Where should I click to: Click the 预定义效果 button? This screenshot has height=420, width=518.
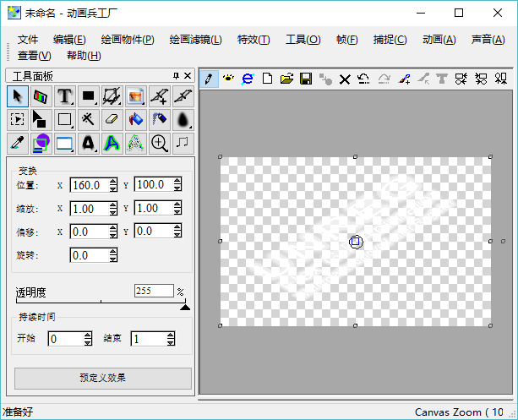[103, 378]
